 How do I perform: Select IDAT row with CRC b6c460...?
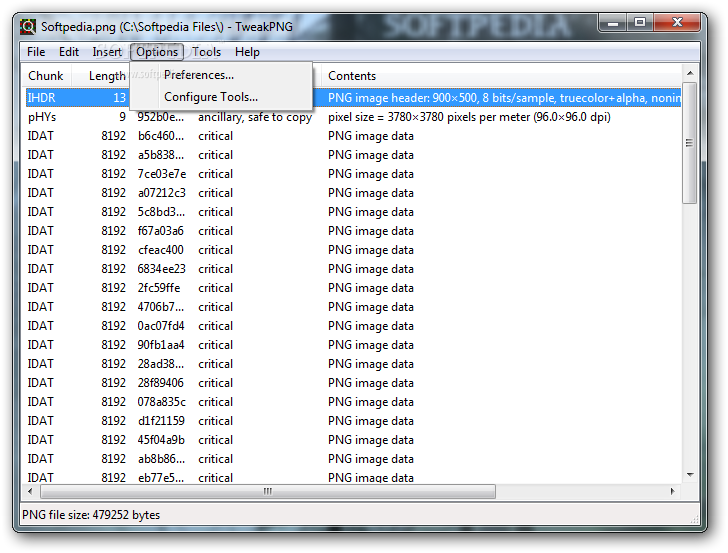(353, 136)
